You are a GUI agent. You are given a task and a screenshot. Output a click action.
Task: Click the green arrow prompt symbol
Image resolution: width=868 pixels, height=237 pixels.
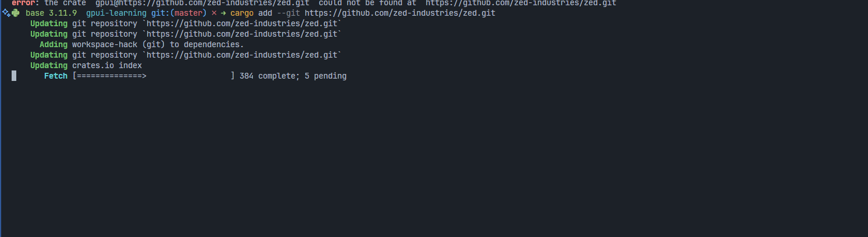pos(223,13)
